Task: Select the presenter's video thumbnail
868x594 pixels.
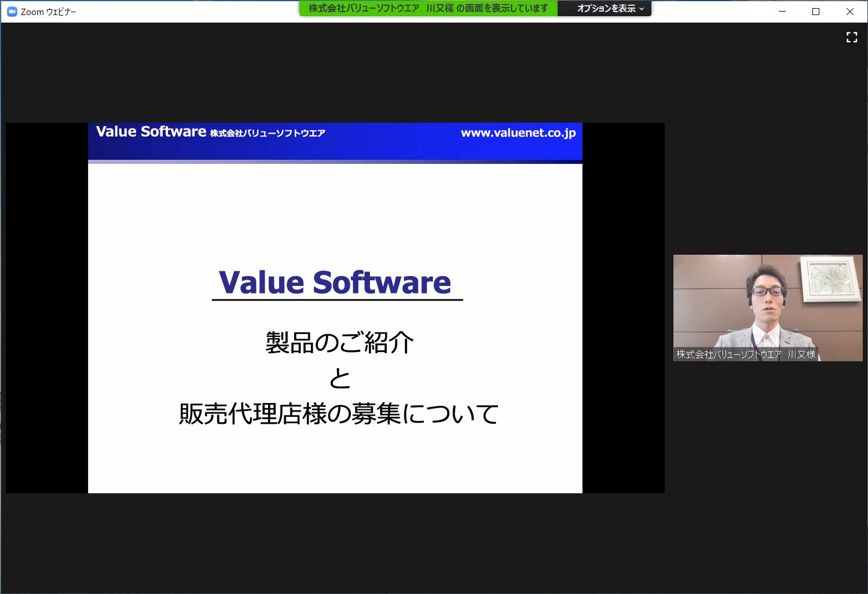Action: 768,308
